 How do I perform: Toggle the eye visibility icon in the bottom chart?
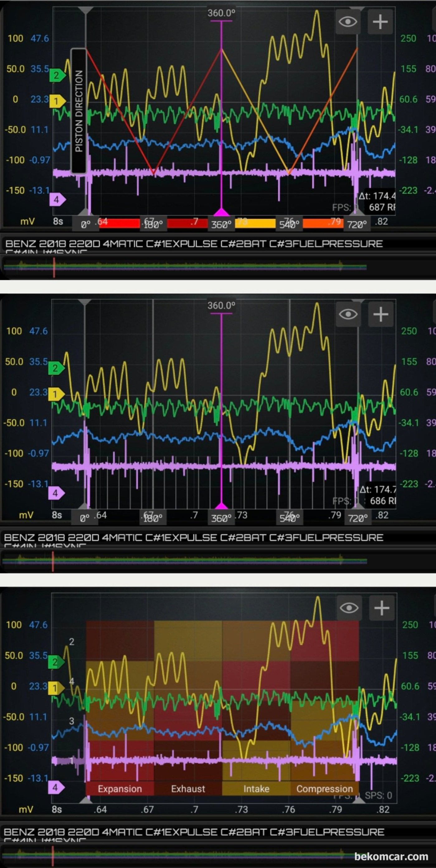point(349,608)
